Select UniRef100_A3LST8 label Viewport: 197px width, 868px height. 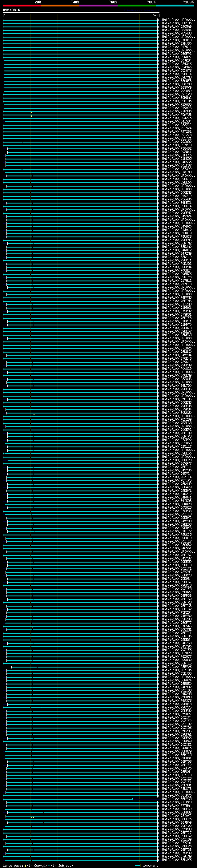click(177, 789)
